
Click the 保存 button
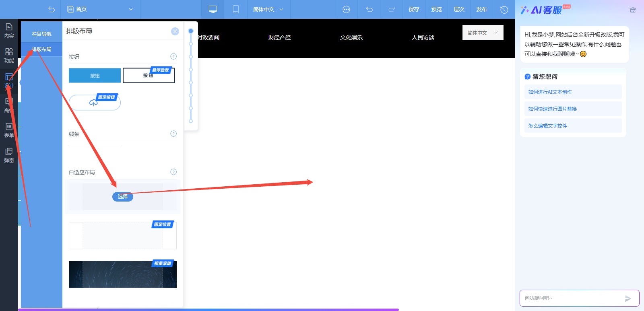point(414,9)
